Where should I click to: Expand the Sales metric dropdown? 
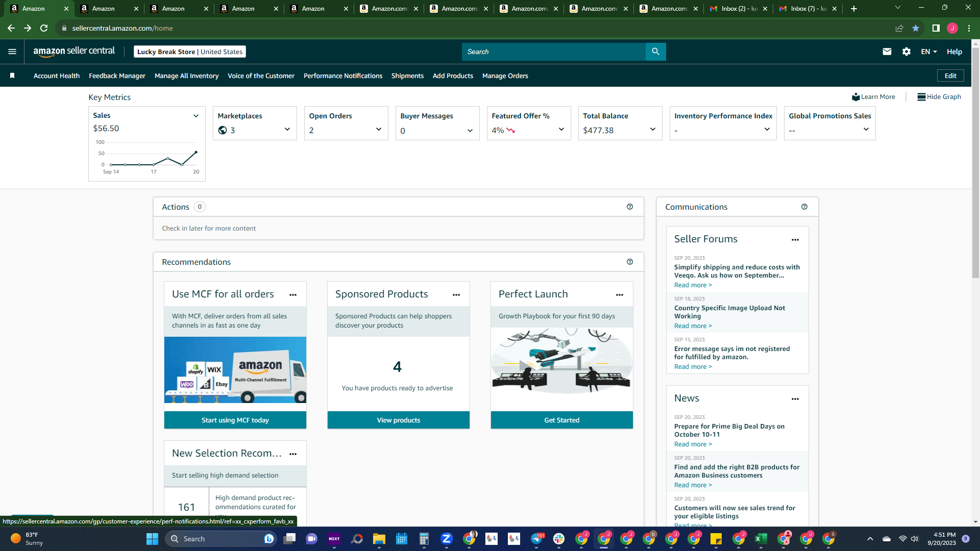coord(196,116)
